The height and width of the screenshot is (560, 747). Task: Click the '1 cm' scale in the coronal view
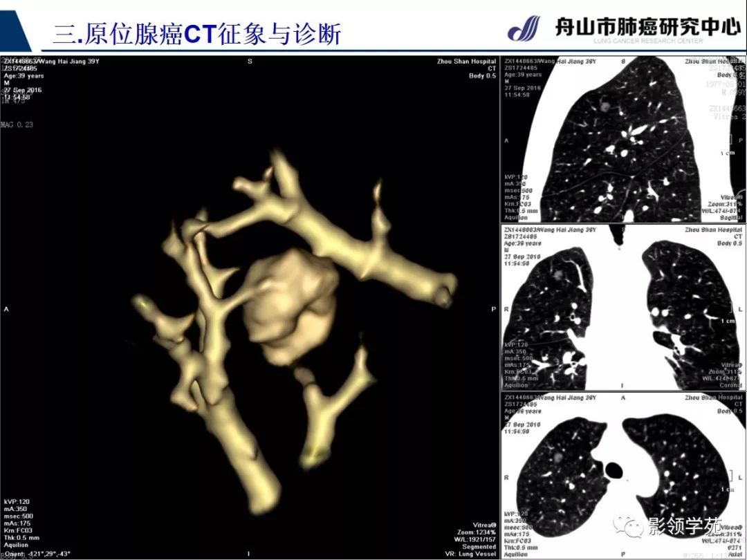coord(728,321)
